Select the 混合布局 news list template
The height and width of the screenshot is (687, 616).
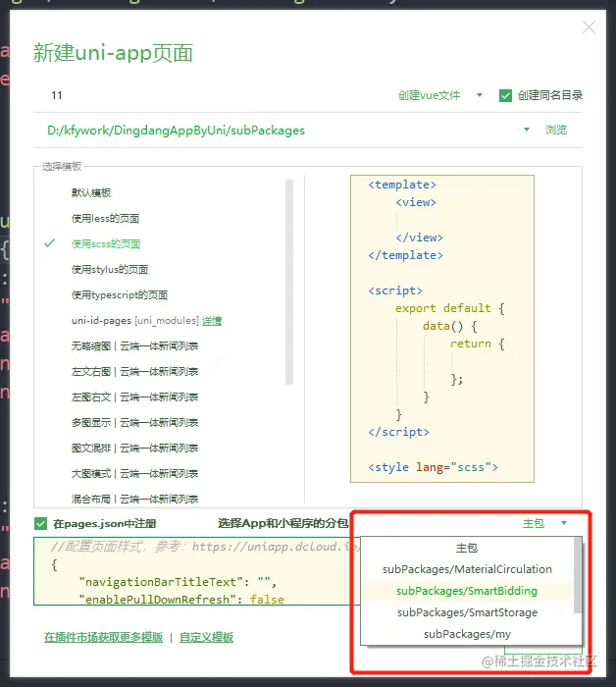coord(134,499)
